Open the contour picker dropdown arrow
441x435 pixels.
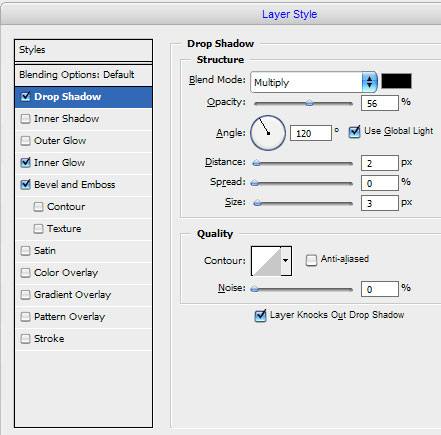(286, 261)
